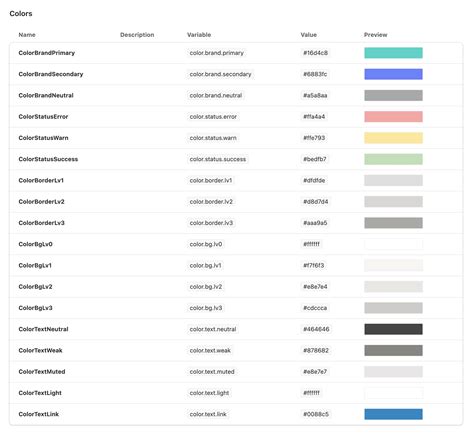Select the ColorBorderLv3 preview swatch

point(393,223)
